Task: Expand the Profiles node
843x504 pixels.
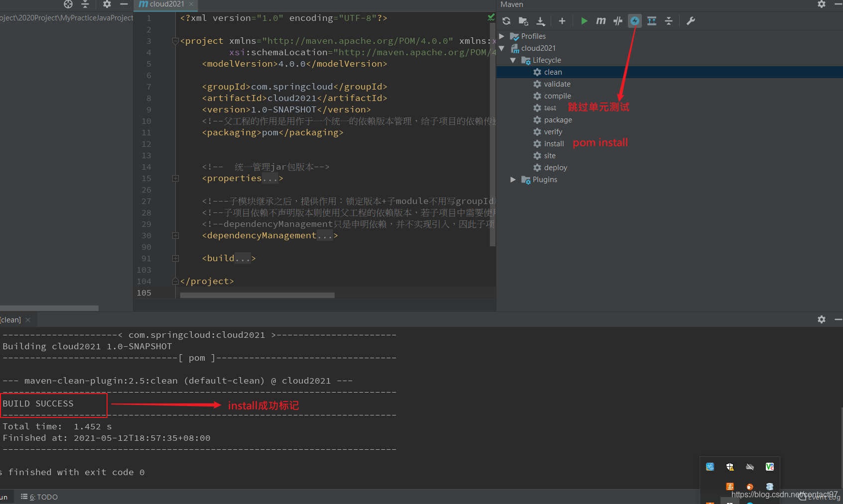Action: click(502, 36)
